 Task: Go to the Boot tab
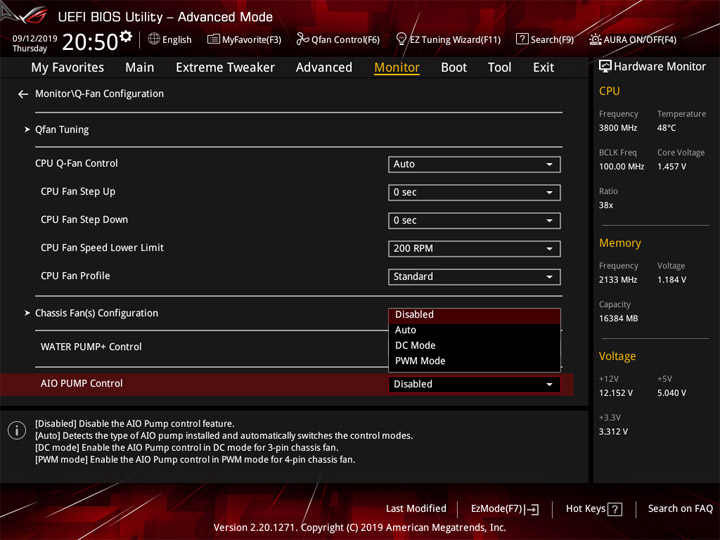coord(454,68)
